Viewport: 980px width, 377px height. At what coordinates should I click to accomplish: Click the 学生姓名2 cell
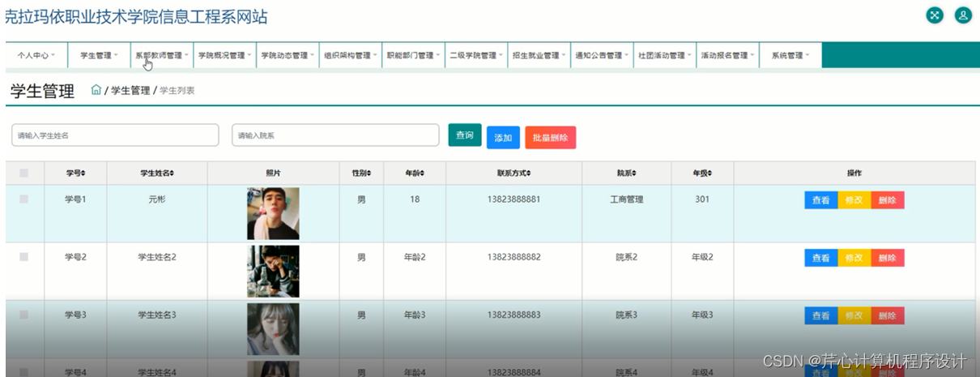pyautogui.click(x=157, y=257)
